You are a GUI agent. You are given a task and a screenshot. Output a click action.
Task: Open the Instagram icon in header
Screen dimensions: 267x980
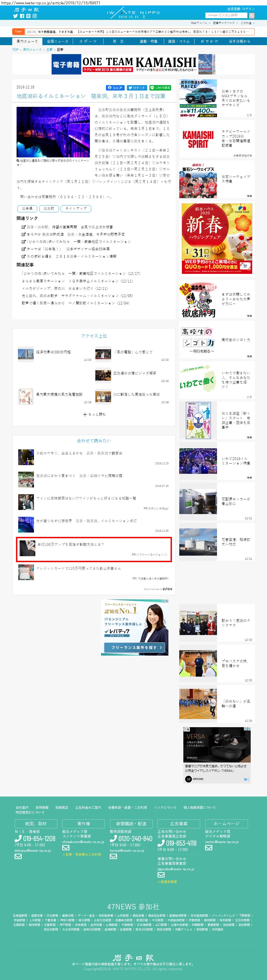[x=34, y=16]
